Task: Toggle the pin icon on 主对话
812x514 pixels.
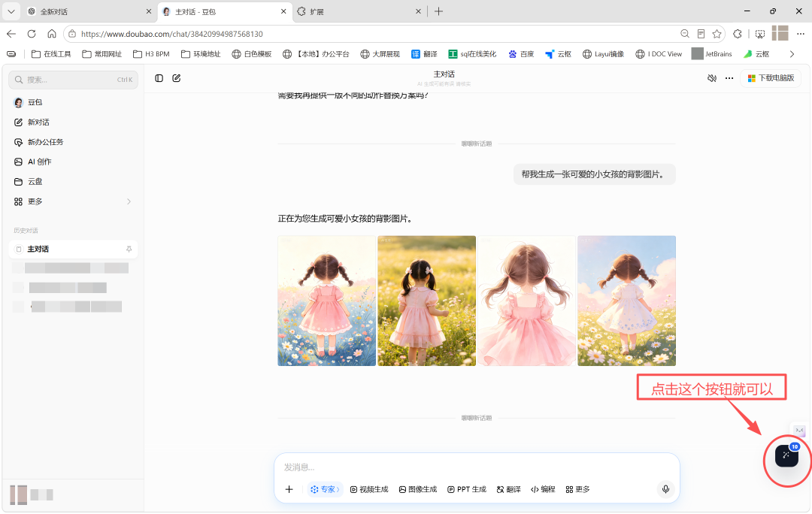Action: 129,249
